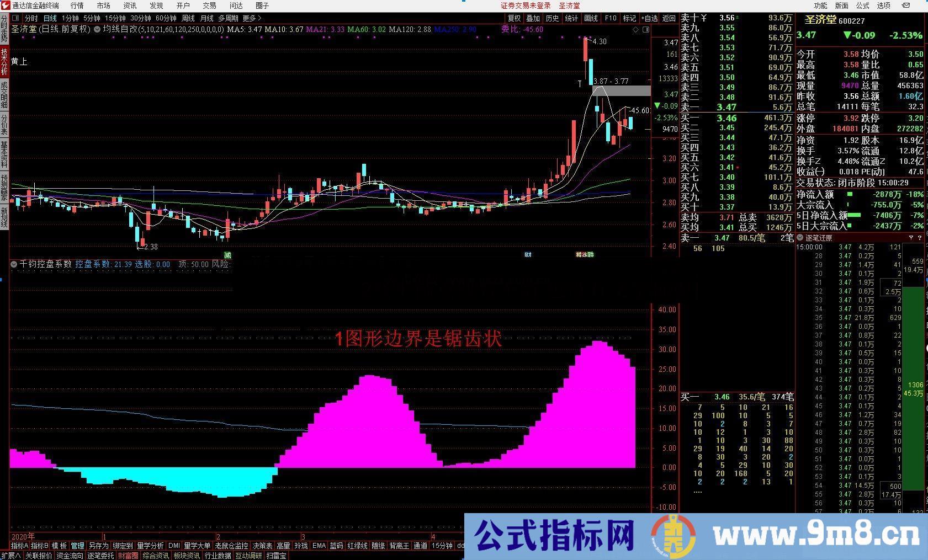The width and height of the screenshot is (928, 560).
Task: Toggle the circle icon beside 均线自改 indicator
Action: (96, 29)
